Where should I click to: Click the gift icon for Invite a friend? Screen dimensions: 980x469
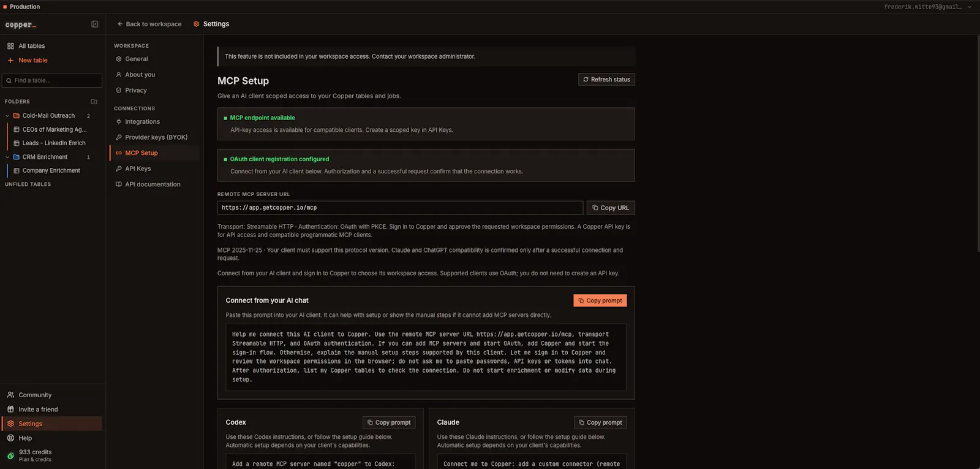point(10,409)
